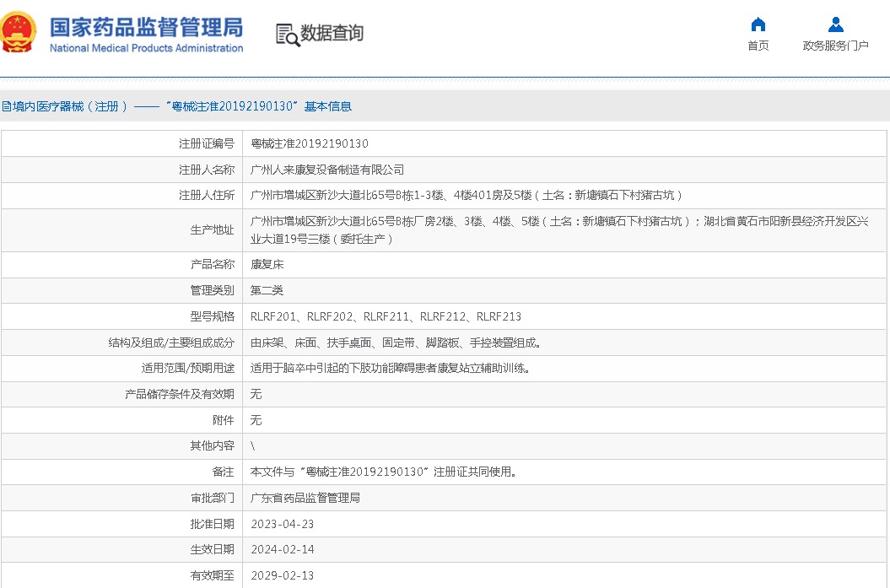Click the expiry date 2029-02-13
The image size is (890, 588).
tap(282, 575)
